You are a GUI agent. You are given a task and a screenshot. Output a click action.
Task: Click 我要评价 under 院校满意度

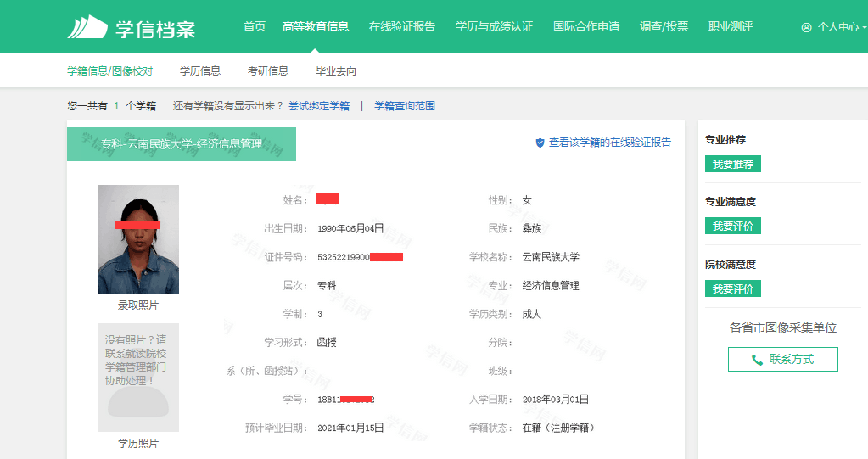pyautogui.click(x=733, y=289)
